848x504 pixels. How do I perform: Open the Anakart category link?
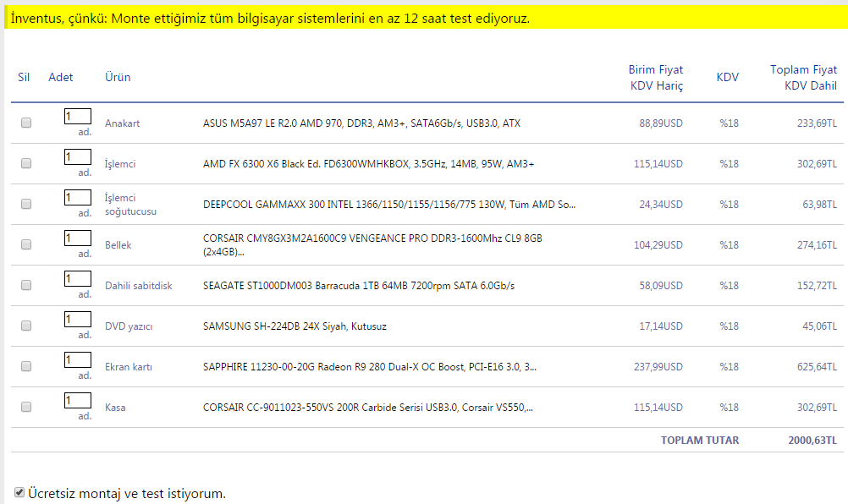click(x=122, y=123)
